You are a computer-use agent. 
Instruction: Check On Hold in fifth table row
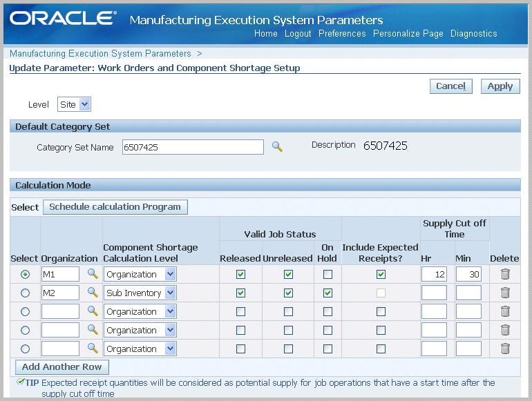[327, 349]
